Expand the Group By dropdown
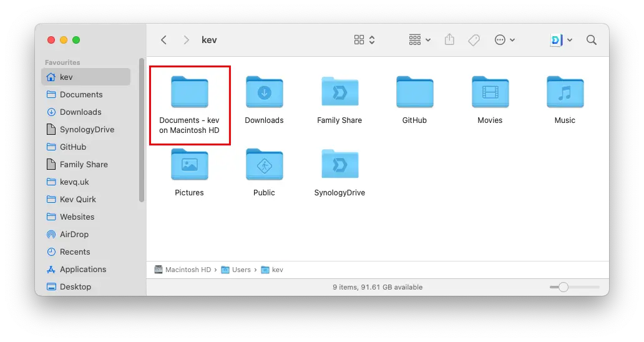 (420, 40)
